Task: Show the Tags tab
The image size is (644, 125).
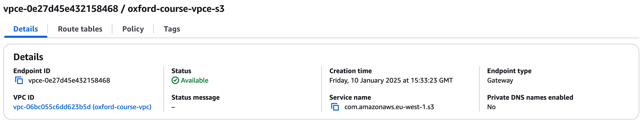Action: click(x=172, y=29)
